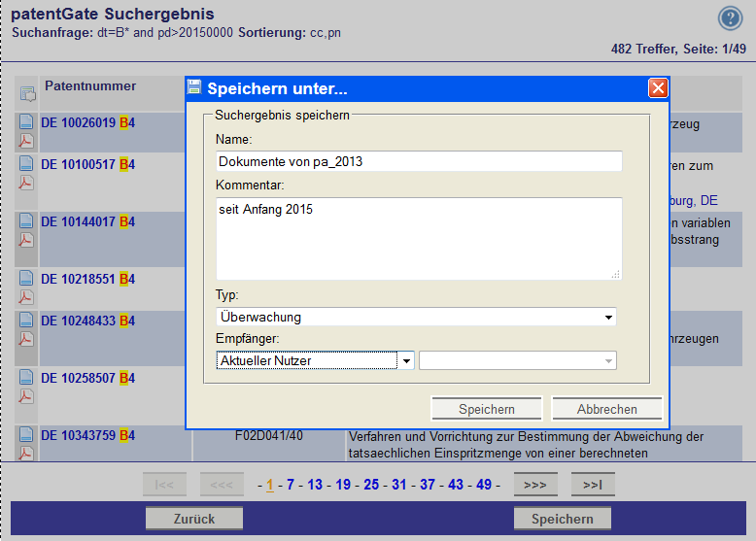Click classification F02D041/40 cell
The image size is (756, 541).
[x=269, y=436]
